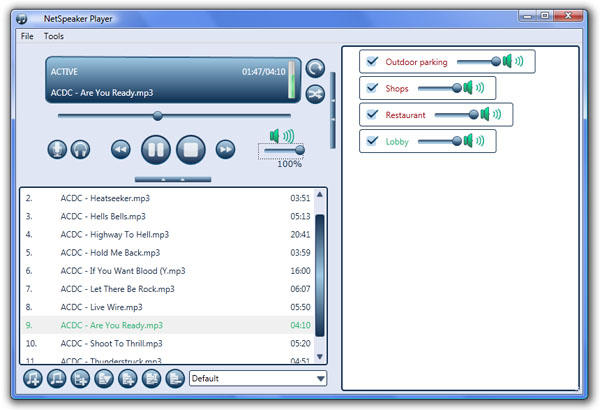Uncheck the Restaurant zone

point(372,114)
